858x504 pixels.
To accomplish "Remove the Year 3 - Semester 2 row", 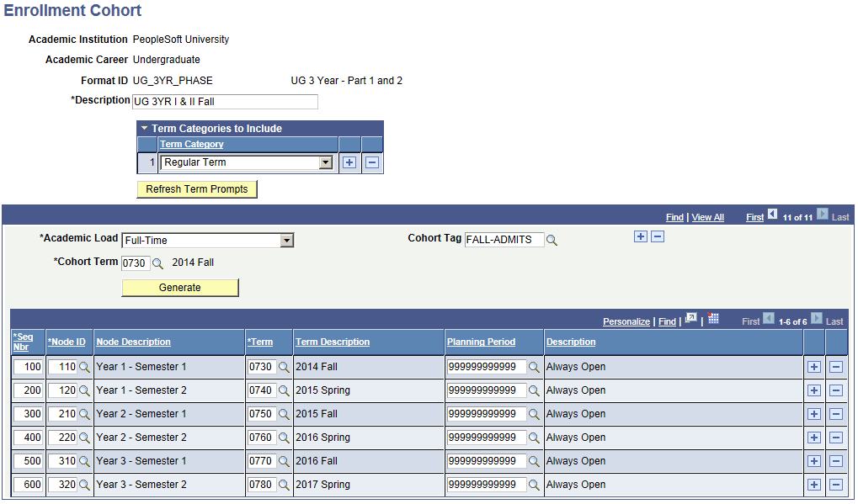I will click(834, 485).
